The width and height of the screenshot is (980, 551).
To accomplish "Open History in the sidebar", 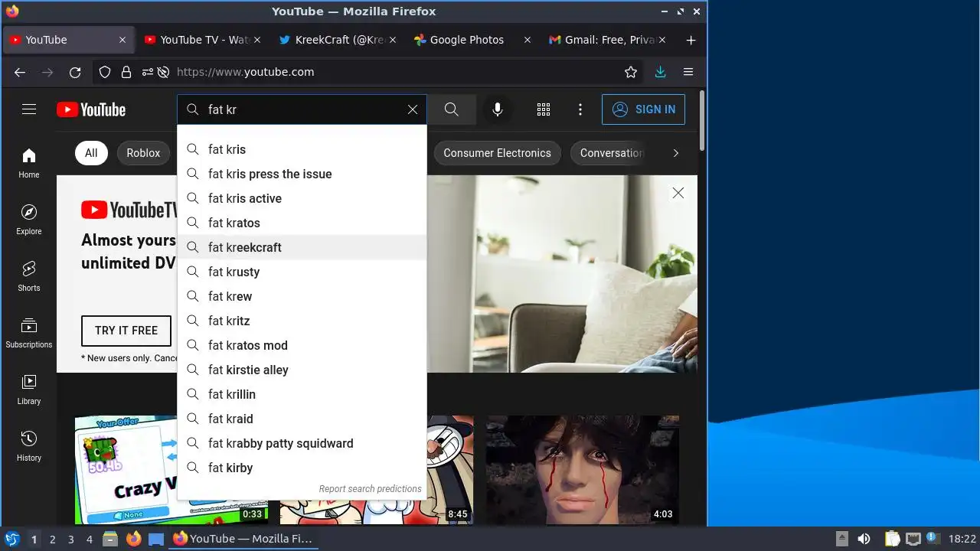I will (29, 447).
